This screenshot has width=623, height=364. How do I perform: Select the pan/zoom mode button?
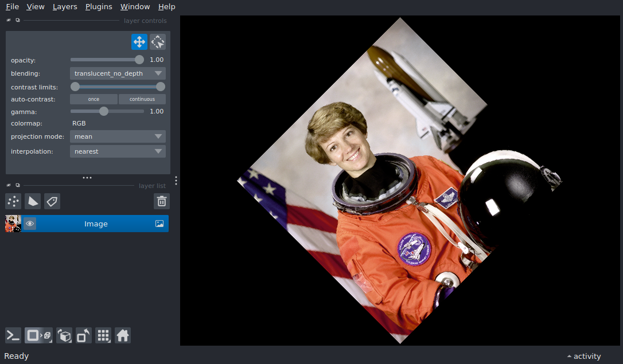pos(139,42)
